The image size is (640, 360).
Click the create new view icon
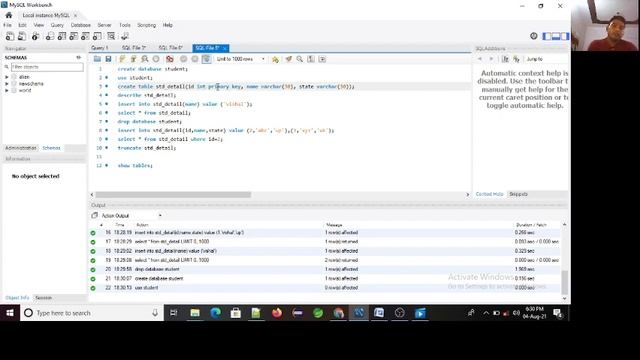tap(73, 36)
